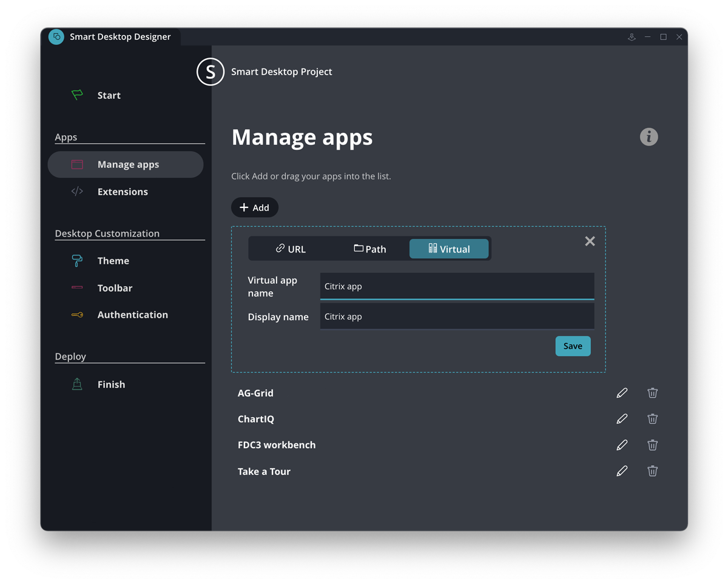Click the Smart Desktop Designer title icon
Image resolution: width=728 pixels, height=584 pixels.
56,37
